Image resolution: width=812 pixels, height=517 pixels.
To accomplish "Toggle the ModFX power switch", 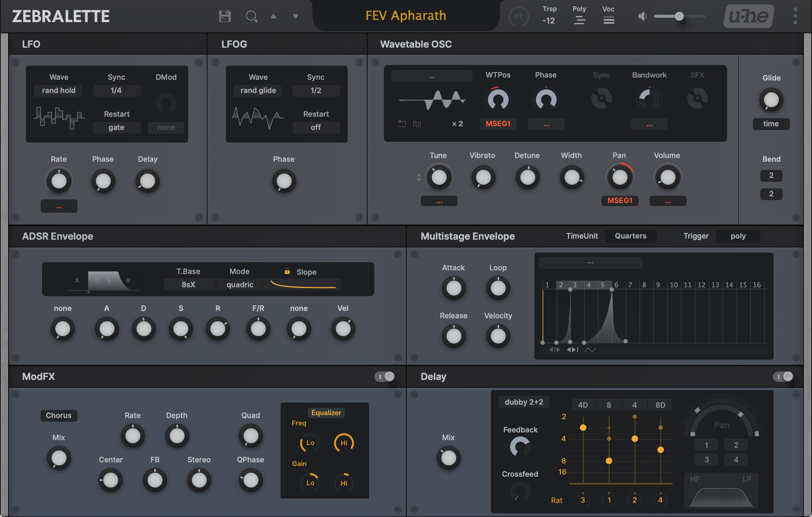I will pos(385,376).
